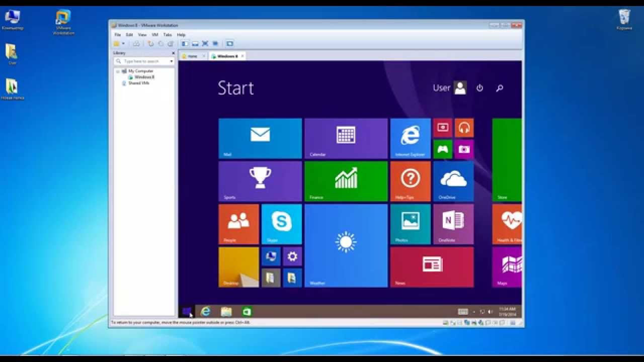The height and width of the screenshot is (362, 644).
Task: Open the OneNote tile
Action: 453,224
